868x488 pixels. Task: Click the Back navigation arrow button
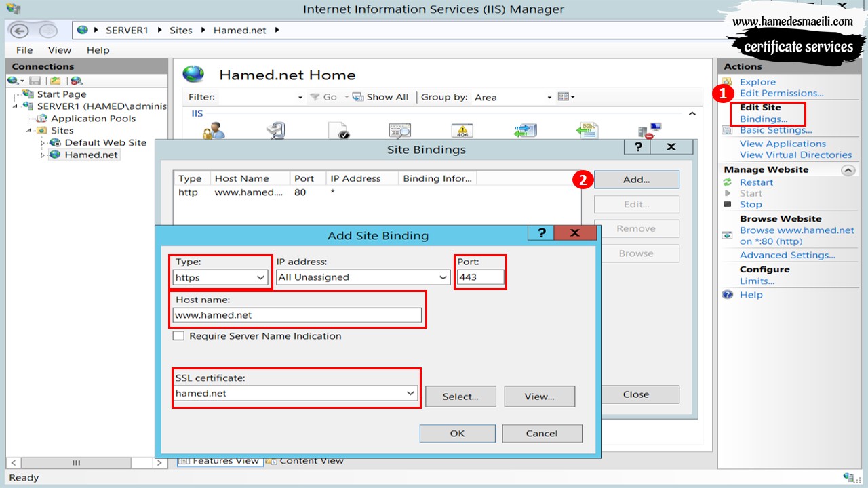[20, 30]
